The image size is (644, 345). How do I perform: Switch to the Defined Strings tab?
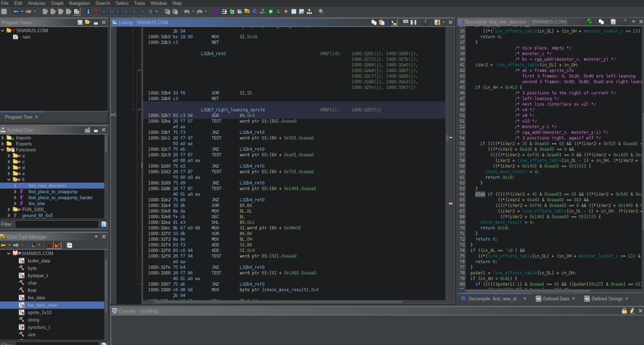[x=606, y=299]
